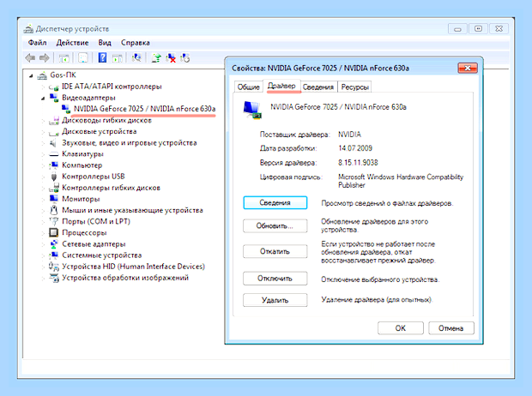Switch to the Общие tab
This screenshot has width=532, height=396.
coord(248,87)
